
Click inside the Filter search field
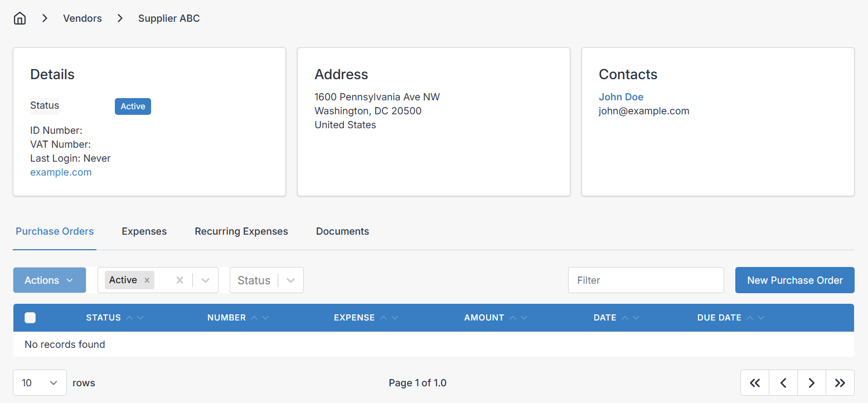click(646, 280)
